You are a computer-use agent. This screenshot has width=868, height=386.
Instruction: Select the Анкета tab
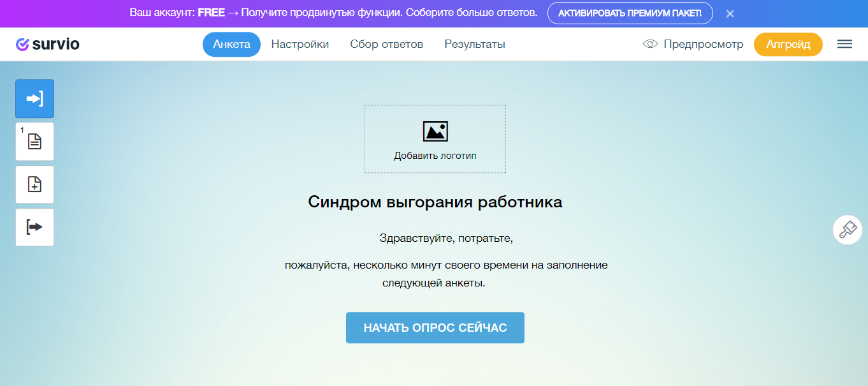pyautogui.click(x=231, y=44)
